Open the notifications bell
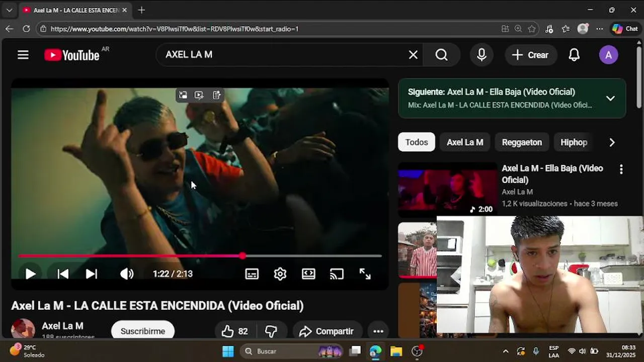Screen dimensions: 644x362 click(x=574, y=55)
